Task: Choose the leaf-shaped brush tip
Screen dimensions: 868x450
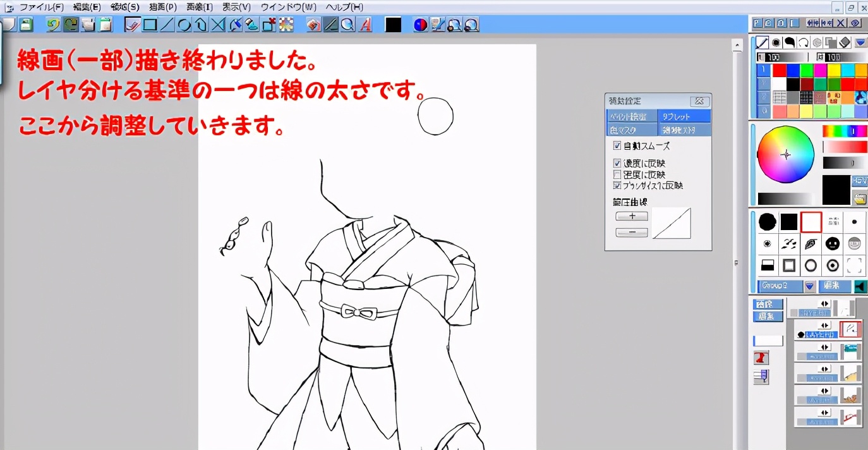Action: [811, 243]
